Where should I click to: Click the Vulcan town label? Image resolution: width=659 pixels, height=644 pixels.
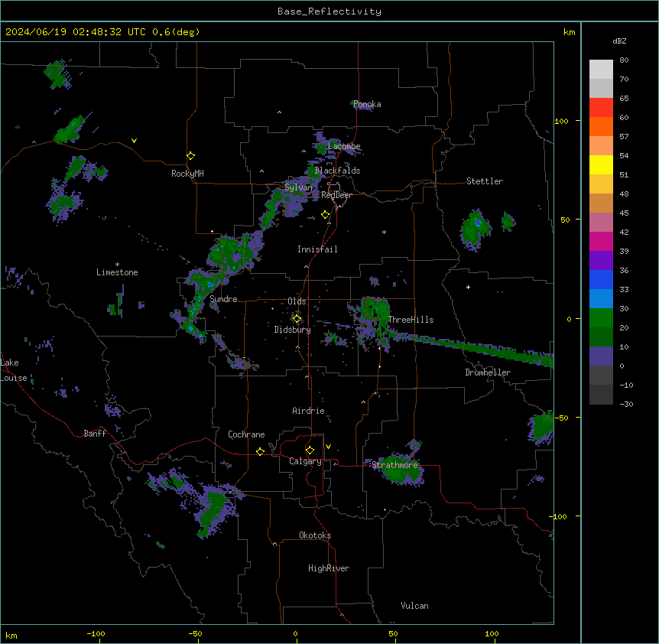point(415,606)
